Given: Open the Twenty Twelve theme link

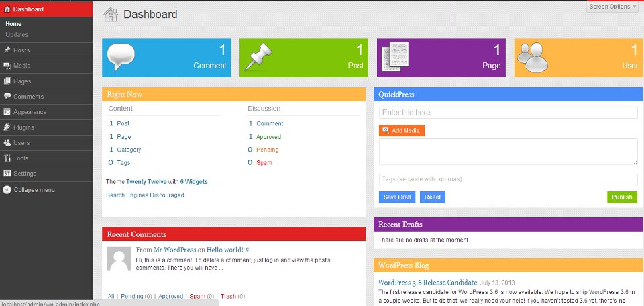Looking at the screenshot, I should [x=146, y=182].
